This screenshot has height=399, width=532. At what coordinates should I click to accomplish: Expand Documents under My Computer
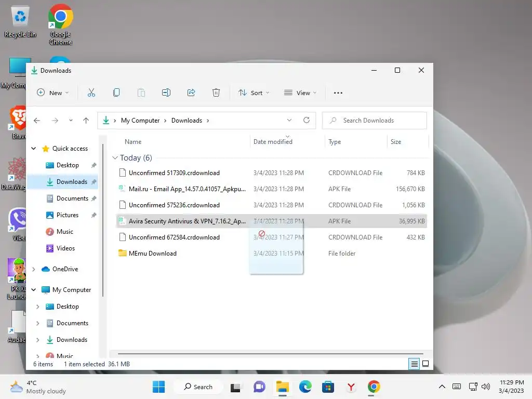[37, 323]
